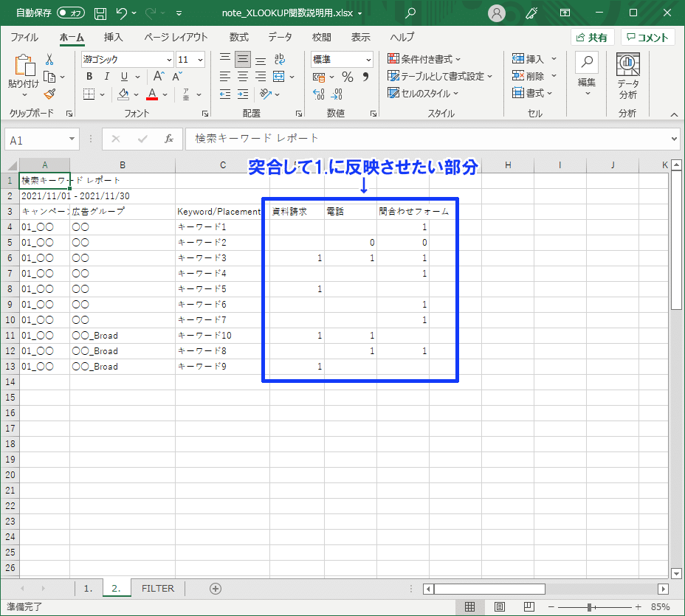
Task: Collapse the ribbon
Action: click(x=675, y=115)
